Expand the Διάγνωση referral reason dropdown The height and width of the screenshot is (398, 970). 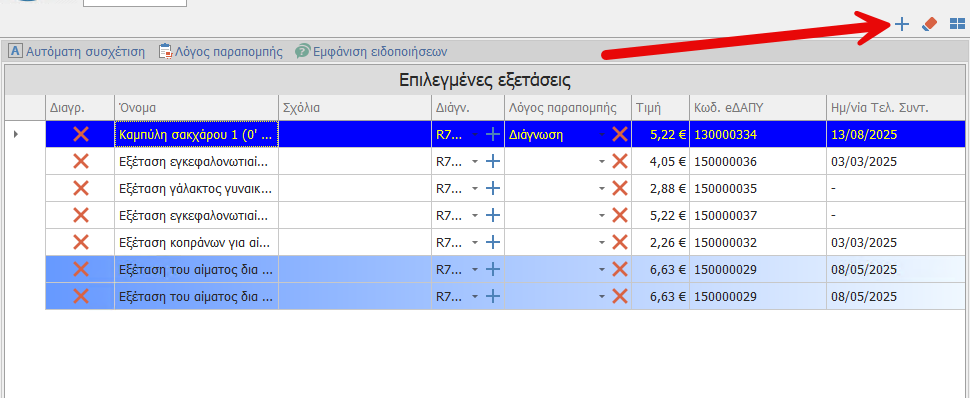coord(601,135)
